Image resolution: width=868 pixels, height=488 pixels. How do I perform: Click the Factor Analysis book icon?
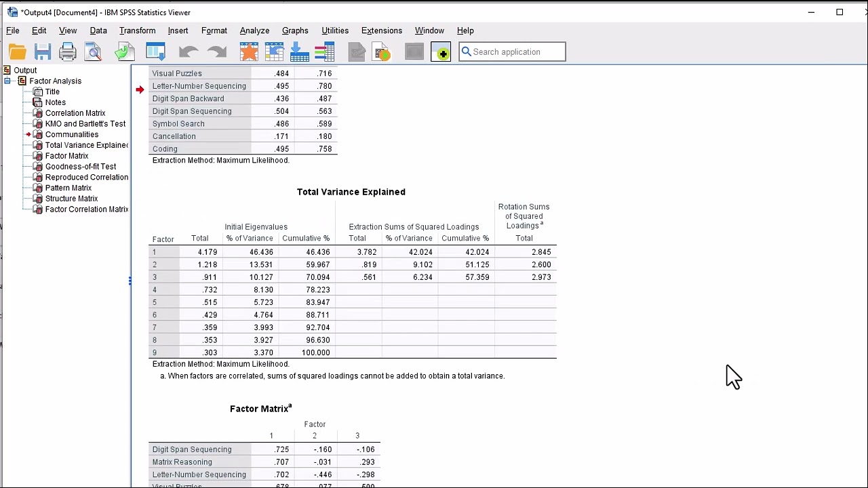tap(22, 81)
